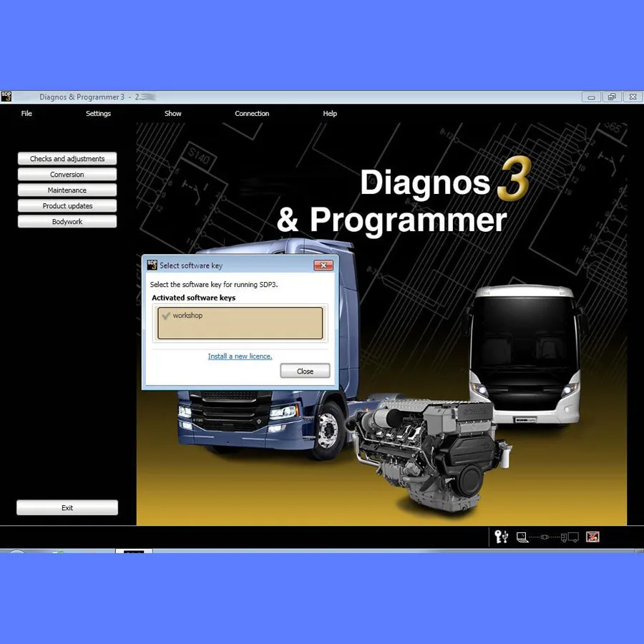Open the Bodywork section
Screen dimensions: 644x644
coord(67,221)
